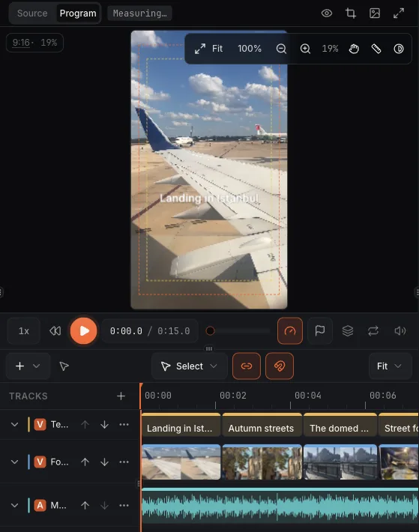Image resolution: width=419 pixels, height=532 pixels.
Task: Select the domed mosque video clip thumbnail
Action: (340, 462)
